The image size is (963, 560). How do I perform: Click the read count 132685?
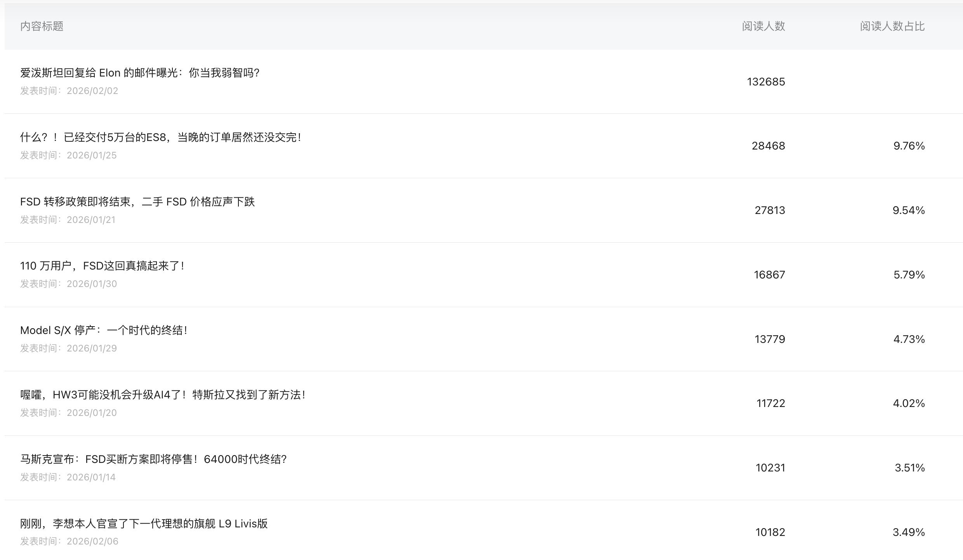point(766,82)
